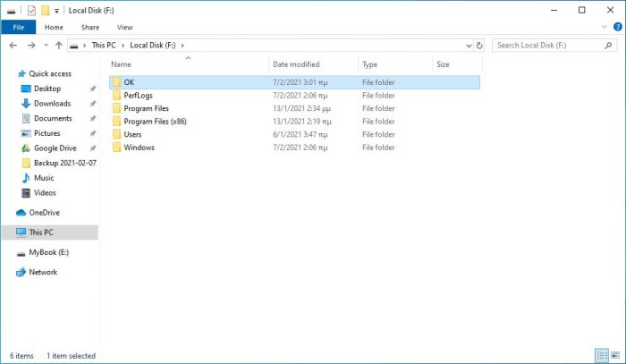The width and height of the screenshot is (626, 364).
Task: Open the address bar history dropdown
Action: [x=467, y=45]
